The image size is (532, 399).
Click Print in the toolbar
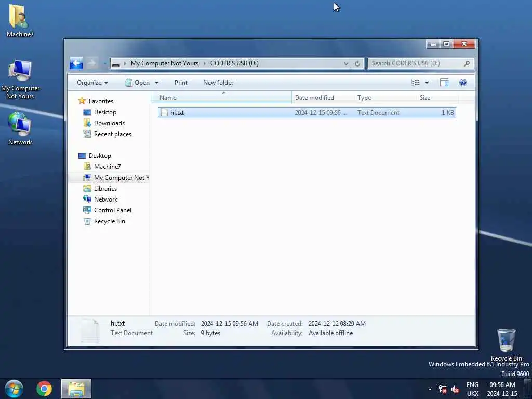181,83
